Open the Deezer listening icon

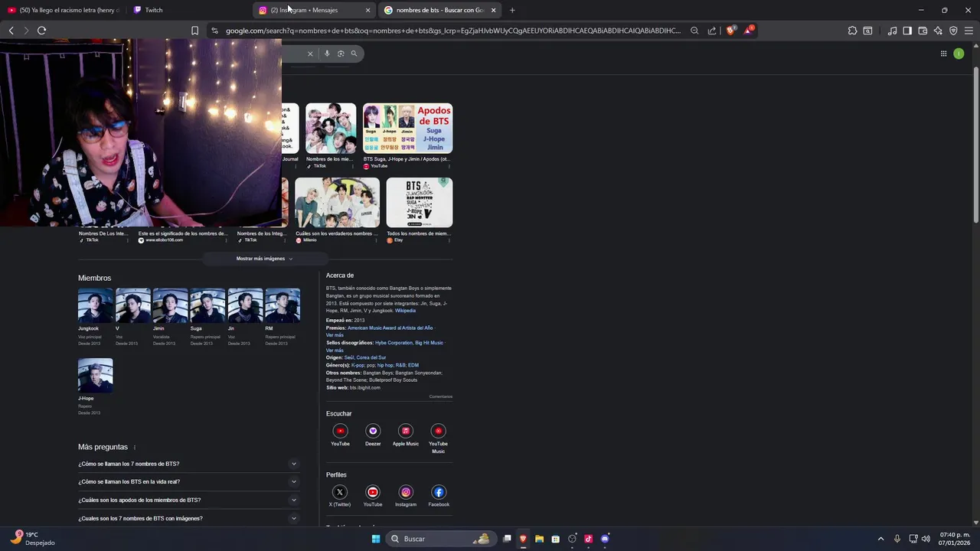point(373,431)
